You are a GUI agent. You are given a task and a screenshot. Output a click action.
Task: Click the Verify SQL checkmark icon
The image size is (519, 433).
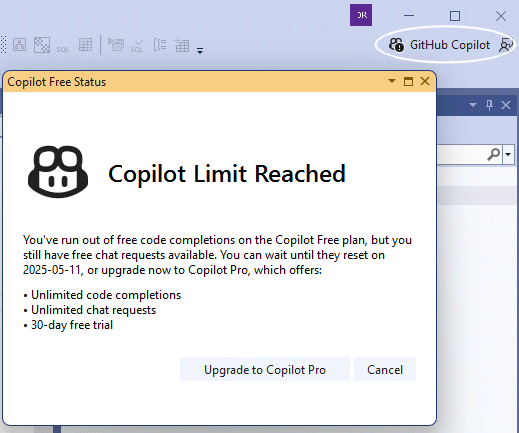137,45
